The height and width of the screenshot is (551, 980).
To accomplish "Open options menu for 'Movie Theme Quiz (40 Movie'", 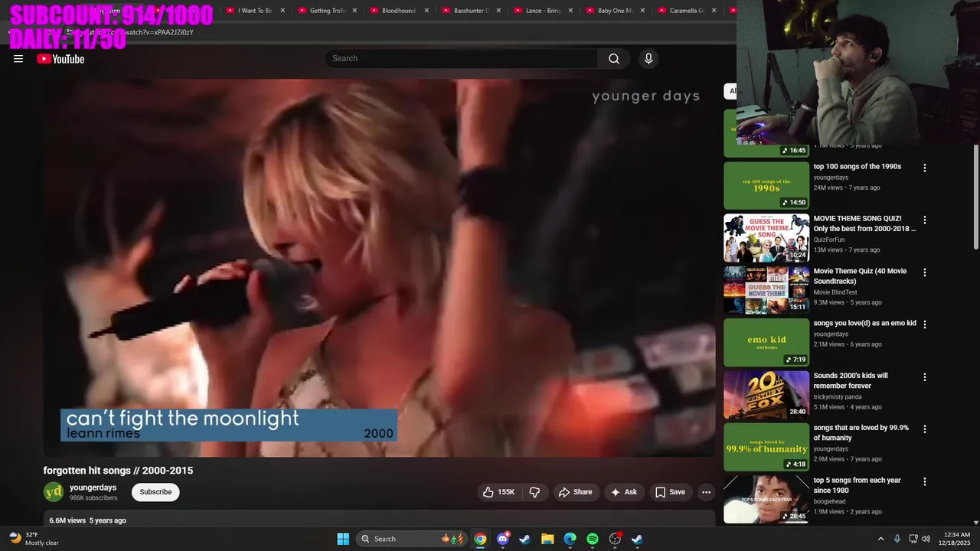I will (x=925, y=272).
